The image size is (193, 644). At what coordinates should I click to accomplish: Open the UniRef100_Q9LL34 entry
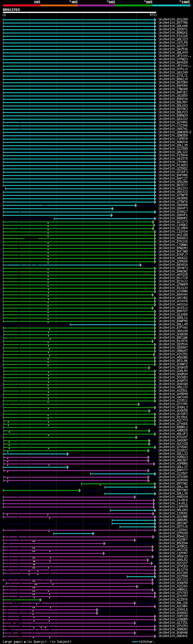[x=173, y=487]
